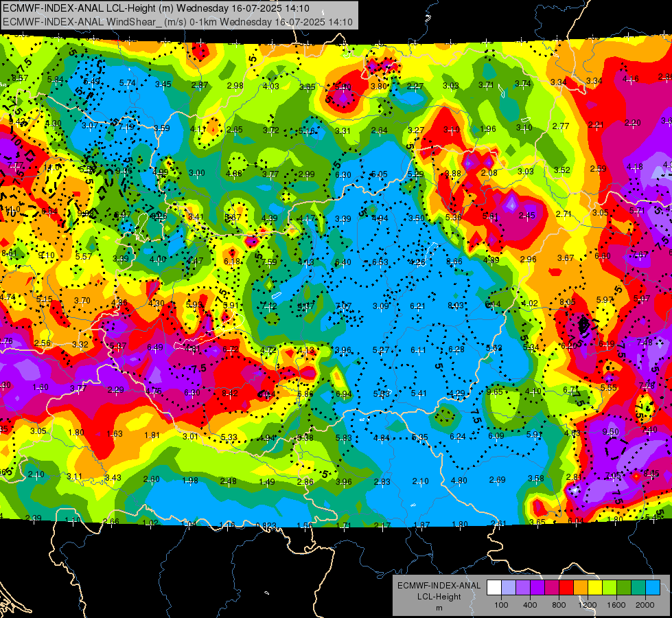Click the shear value 9.65
This screenshot has width=672, height=618.
[x=494, y=391]
